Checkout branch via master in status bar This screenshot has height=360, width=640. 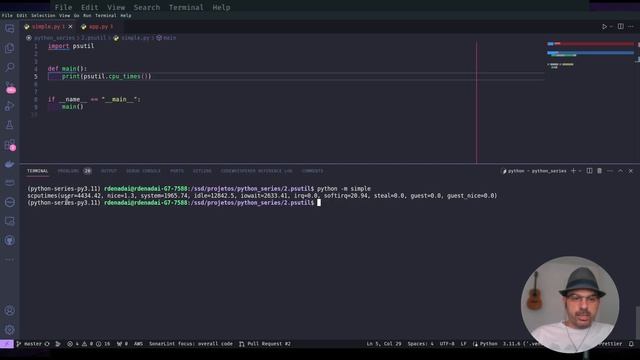(x=29, y=344)
